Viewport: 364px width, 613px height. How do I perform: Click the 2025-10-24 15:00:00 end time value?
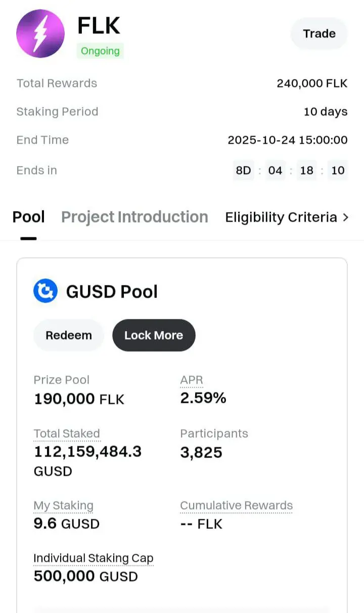tap(287, 140)
